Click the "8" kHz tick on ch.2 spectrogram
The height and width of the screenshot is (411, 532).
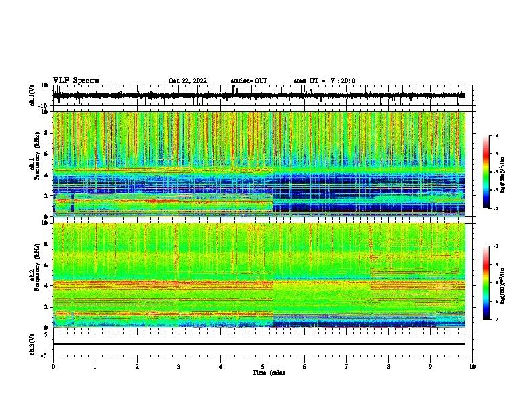(46, 244)
